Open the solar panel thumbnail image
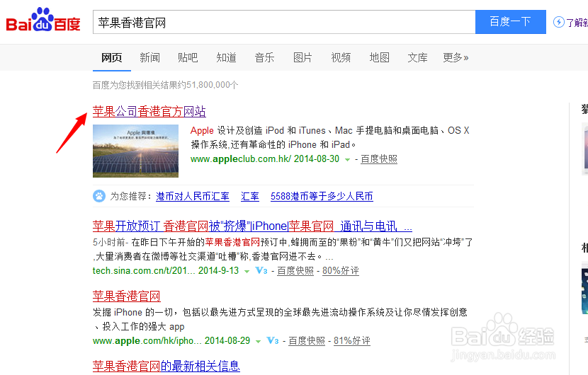 [x=135, y=151]
